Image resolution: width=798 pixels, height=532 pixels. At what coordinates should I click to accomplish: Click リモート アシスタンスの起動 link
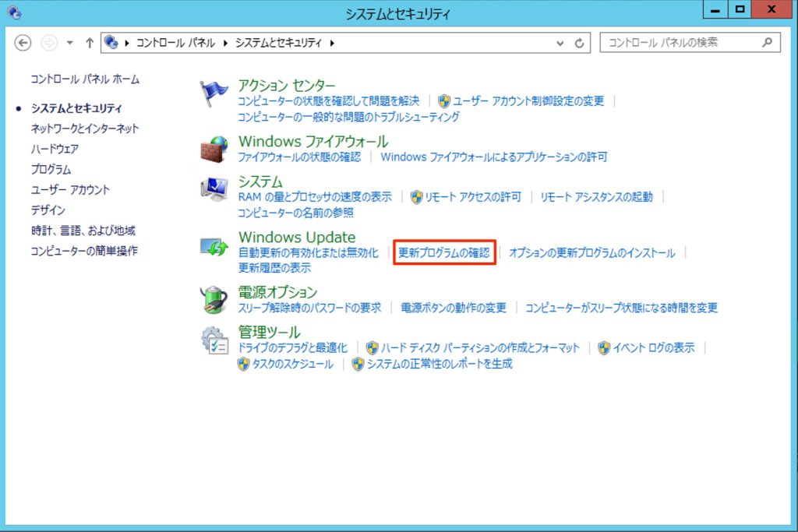(x=596, y=197)
